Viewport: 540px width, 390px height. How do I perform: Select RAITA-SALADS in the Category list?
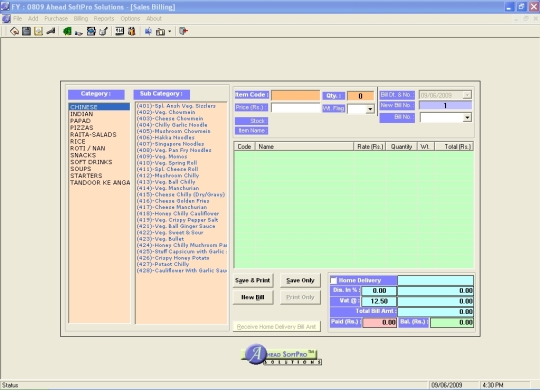[x=99, y=135]
